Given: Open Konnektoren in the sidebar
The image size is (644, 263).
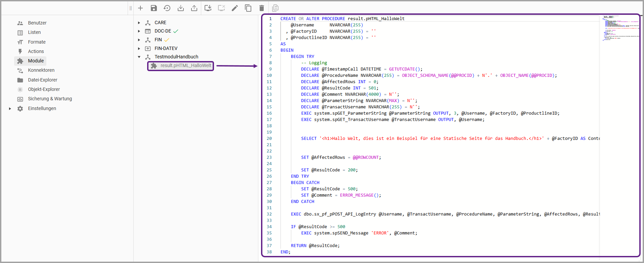Looking at the screenshot, I should point(41,70).
